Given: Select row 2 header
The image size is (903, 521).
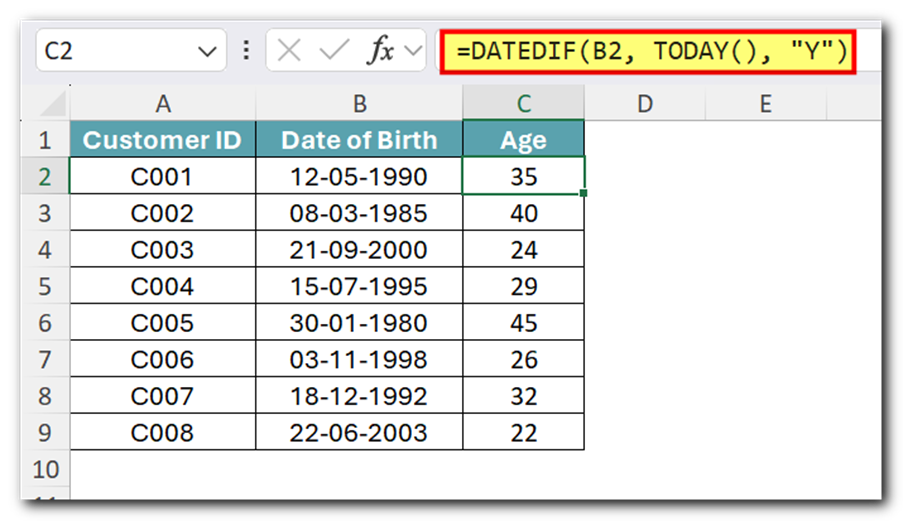Looking at the screenshot, I should point(45,176).
